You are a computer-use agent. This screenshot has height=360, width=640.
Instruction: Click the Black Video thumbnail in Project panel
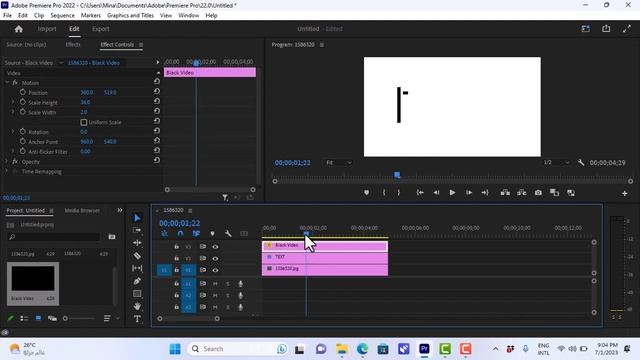tap(33, 279)
